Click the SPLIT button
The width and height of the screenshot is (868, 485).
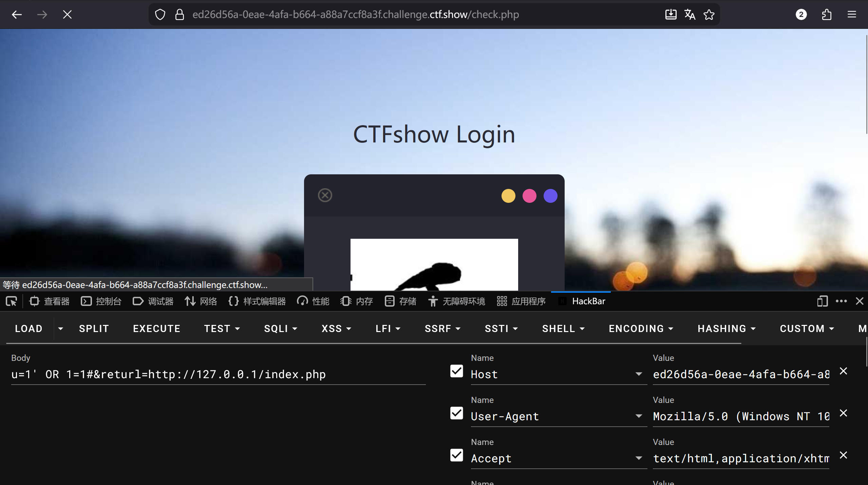pos(94,329)
